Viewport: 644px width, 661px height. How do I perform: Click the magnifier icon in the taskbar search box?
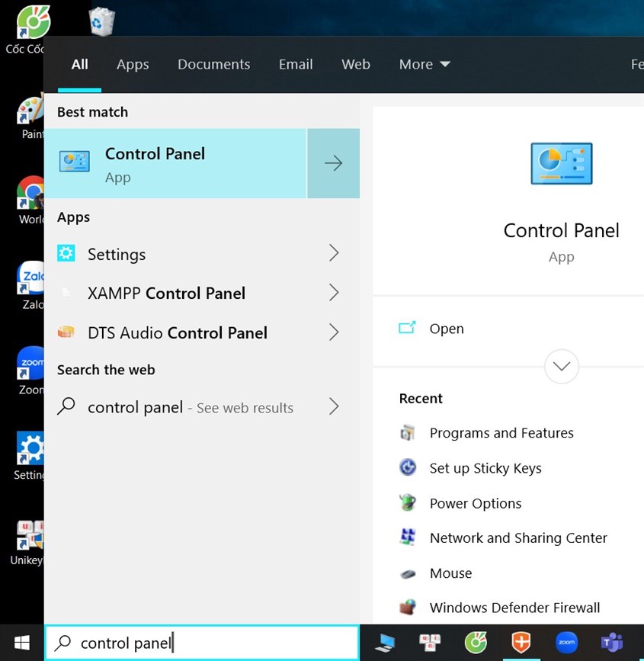63,643
